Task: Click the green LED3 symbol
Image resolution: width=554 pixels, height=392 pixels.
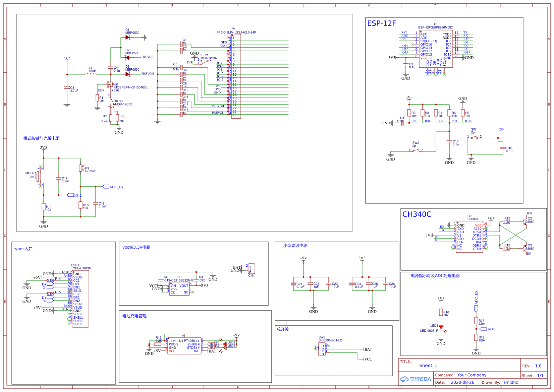Action: (225, 348)
